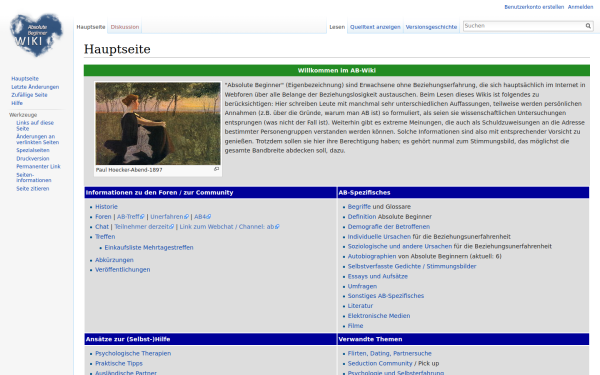Open the Filme link
Screen dimensions: 600x375
coord(355,326)
